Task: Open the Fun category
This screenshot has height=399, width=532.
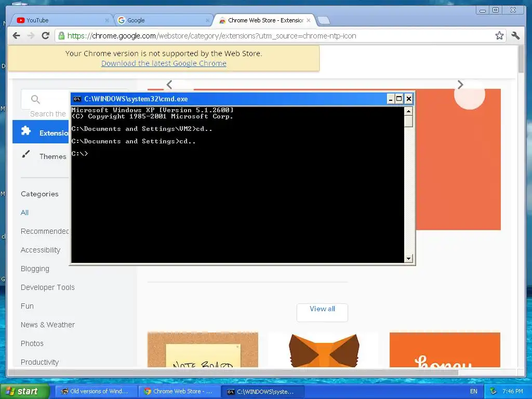Action: point(27,306)
